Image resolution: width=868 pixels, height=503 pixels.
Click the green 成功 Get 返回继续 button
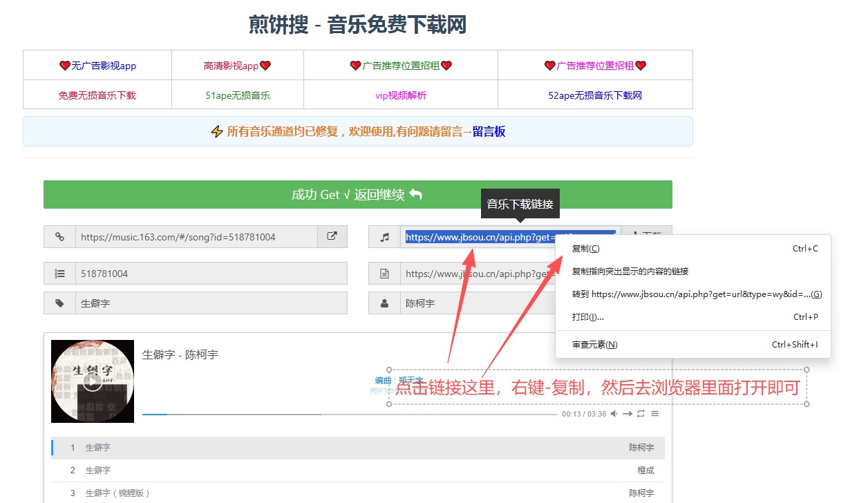(x=357, y=195)
